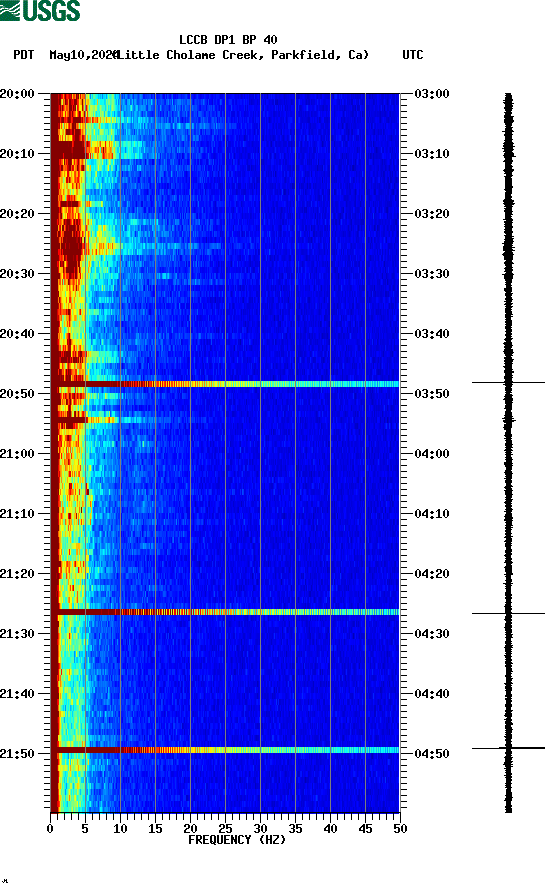This screenshot has height=892, width=552.
Task: Click the 03:20 UTC time label
Action: [432, 214]
